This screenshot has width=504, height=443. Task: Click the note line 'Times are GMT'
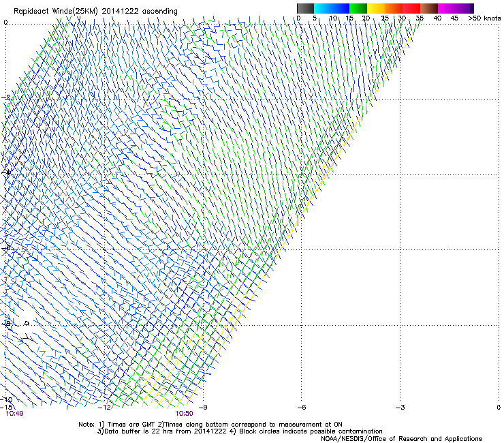pyautogui.click(x=130, y=425)
